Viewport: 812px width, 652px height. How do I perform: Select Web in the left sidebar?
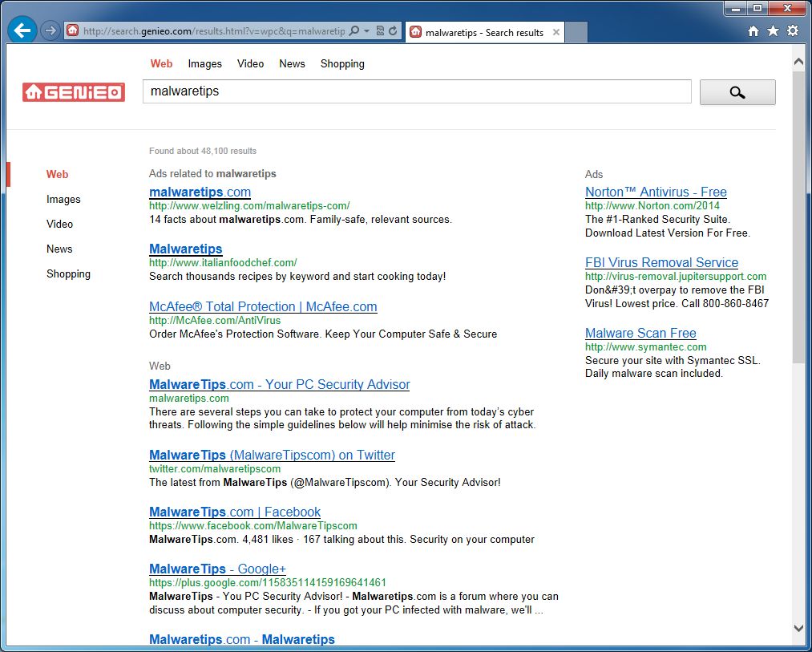57,174
